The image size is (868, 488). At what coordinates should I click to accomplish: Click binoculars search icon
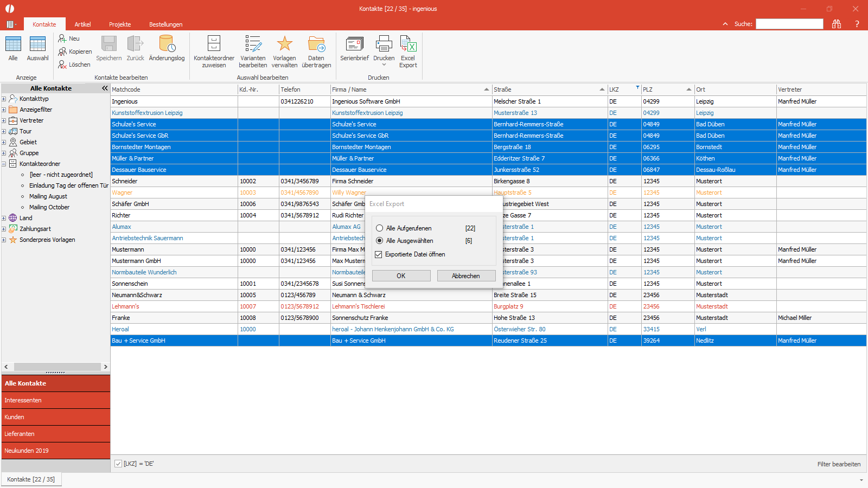837,24
